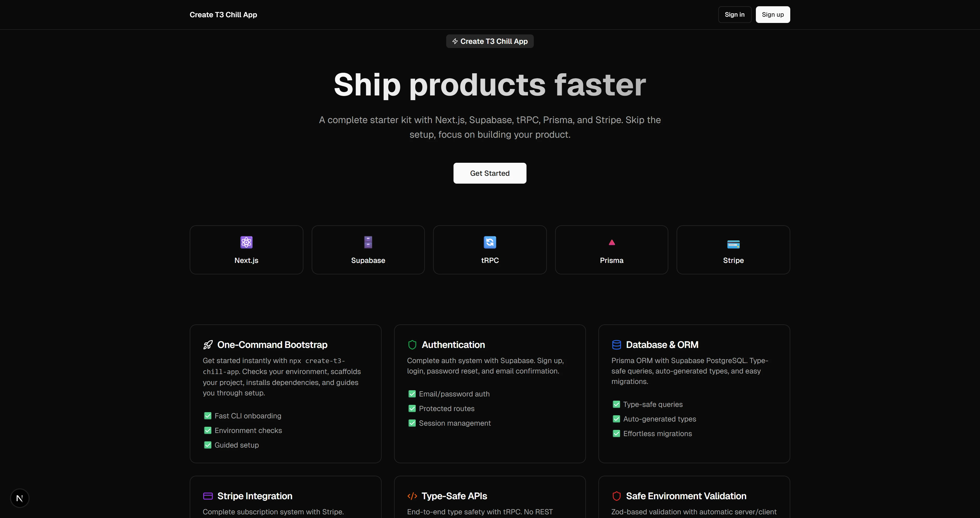This screenshot has height=518, width=980.
Task: Open the Sign in page
Action: [x=734, y=14]
